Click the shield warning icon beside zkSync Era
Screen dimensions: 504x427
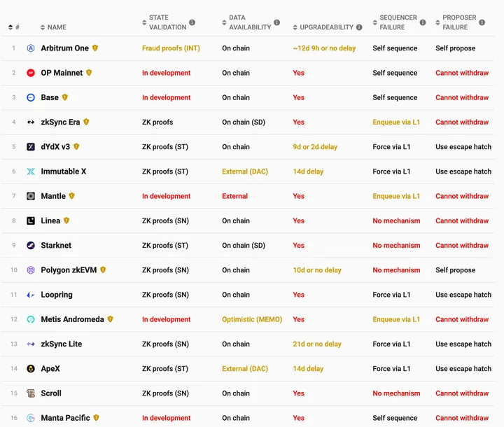(x=86, y=122)
